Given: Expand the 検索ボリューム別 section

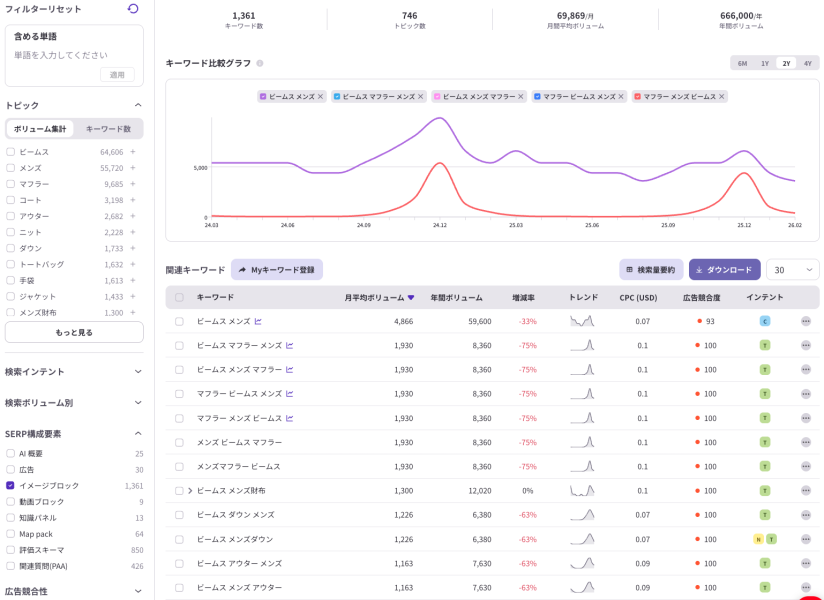Looking at the screenshot, I should tap(138, 402).
